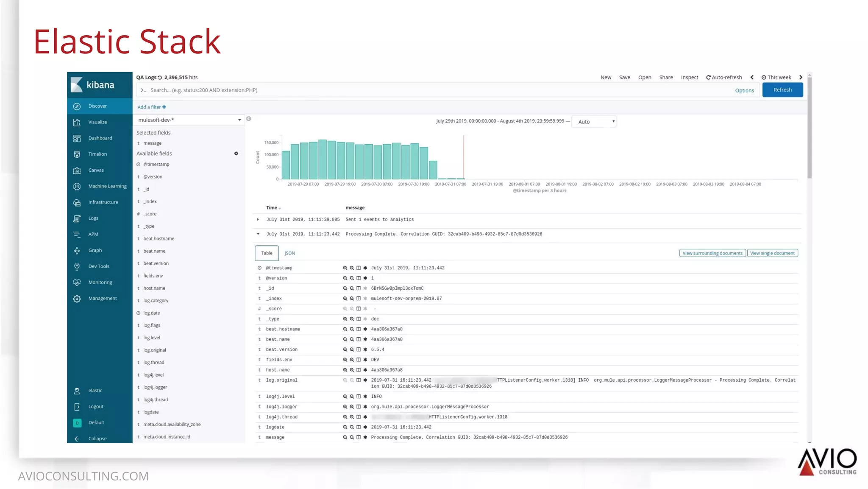The image size is (868, 489).
Task: Select the message selected field
Action: tap(152, 143)
